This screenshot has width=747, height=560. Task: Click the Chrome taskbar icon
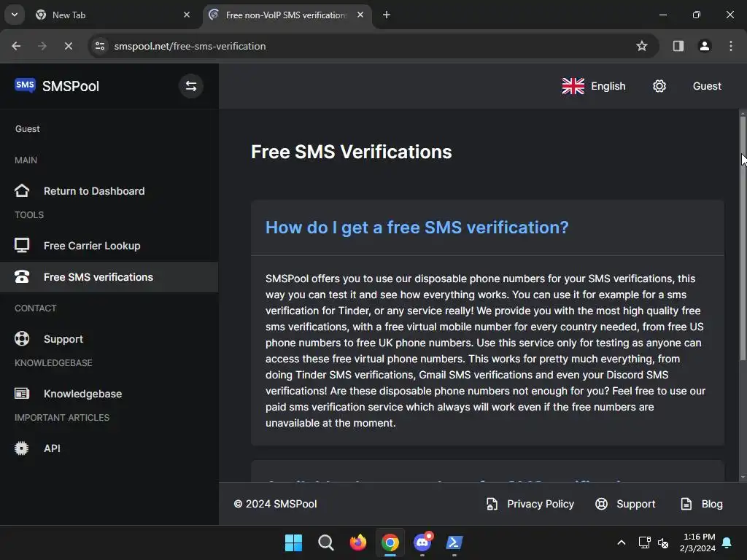click(x=390, y=542)
